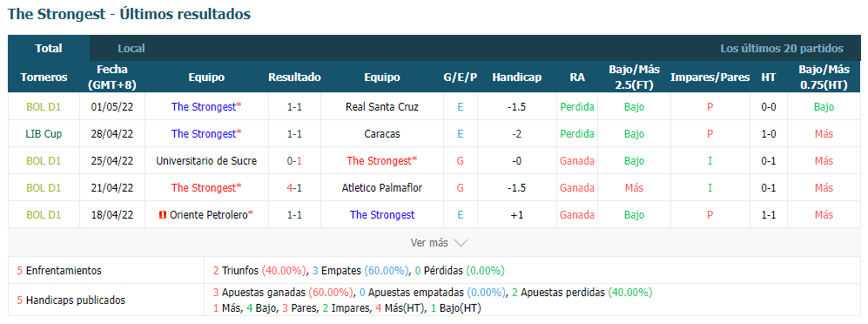Select the Total tab

(49, 48)
